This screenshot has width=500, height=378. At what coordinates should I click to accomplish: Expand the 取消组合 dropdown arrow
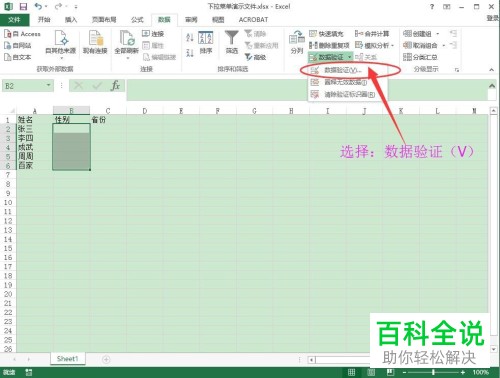tap(444, 45)
